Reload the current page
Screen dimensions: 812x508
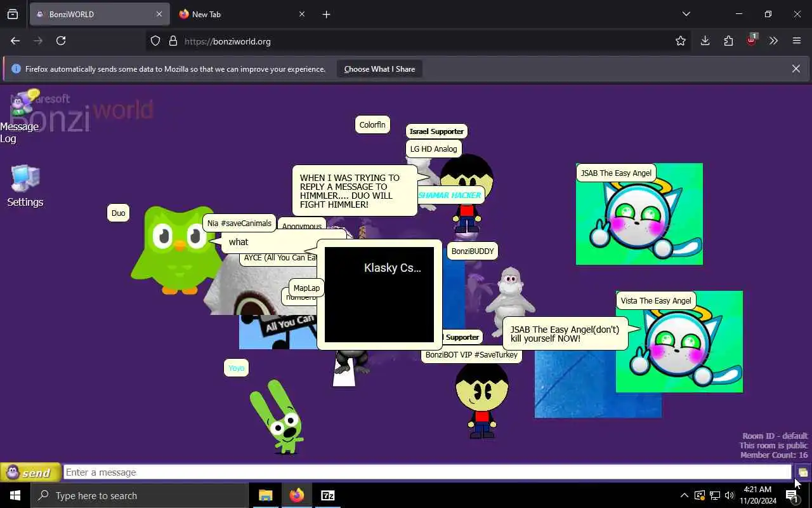(61, 41)
